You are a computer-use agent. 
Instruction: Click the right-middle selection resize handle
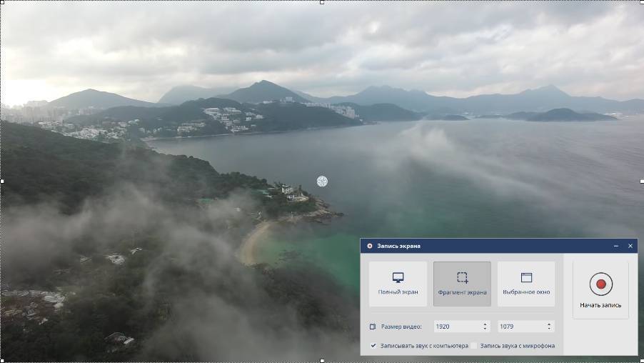642,181
